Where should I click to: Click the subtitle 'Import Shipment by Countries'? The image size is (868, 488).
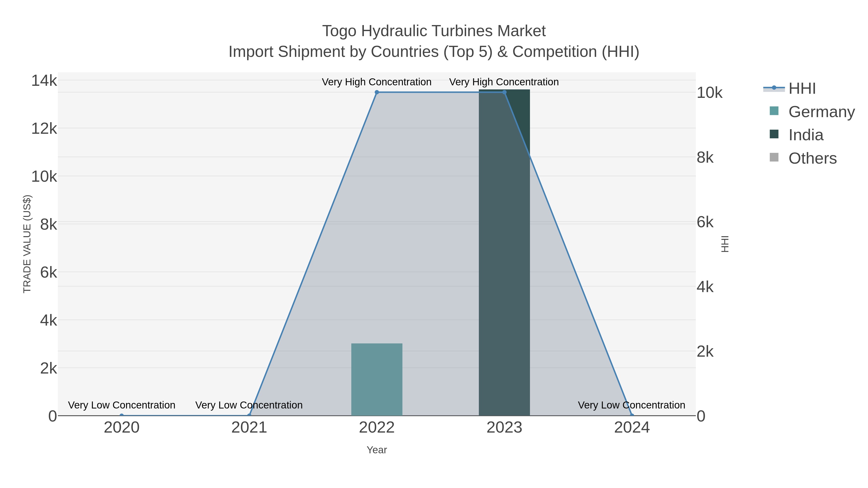tap(333, 52)
